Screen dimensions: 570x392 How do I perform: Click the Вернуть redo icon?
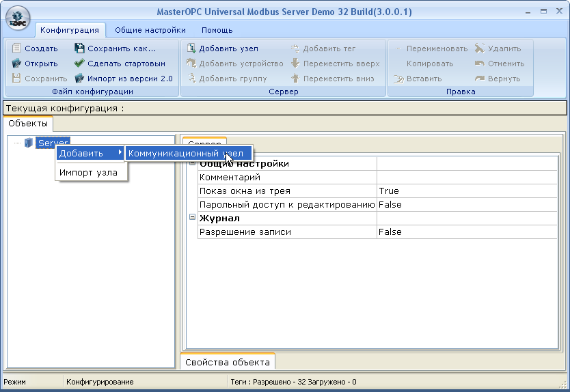coord(480,78)
